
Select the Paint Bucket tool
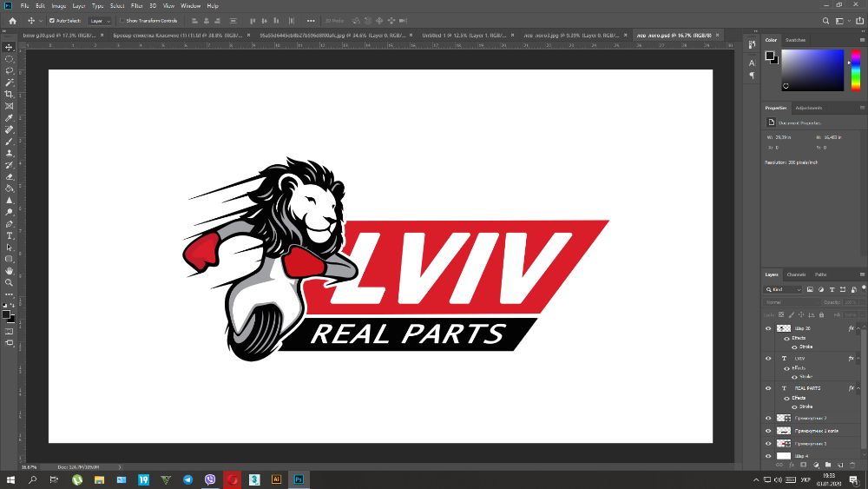9,188
